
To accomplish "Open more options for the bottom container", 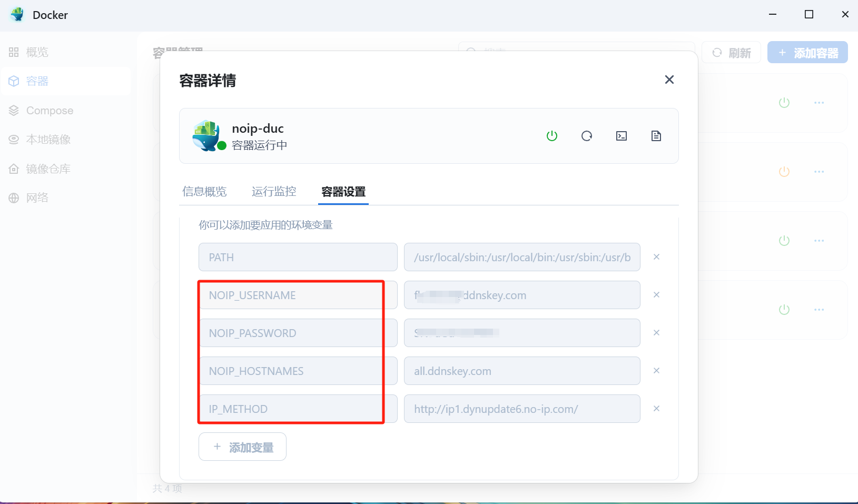I will (x=819, y=310).
